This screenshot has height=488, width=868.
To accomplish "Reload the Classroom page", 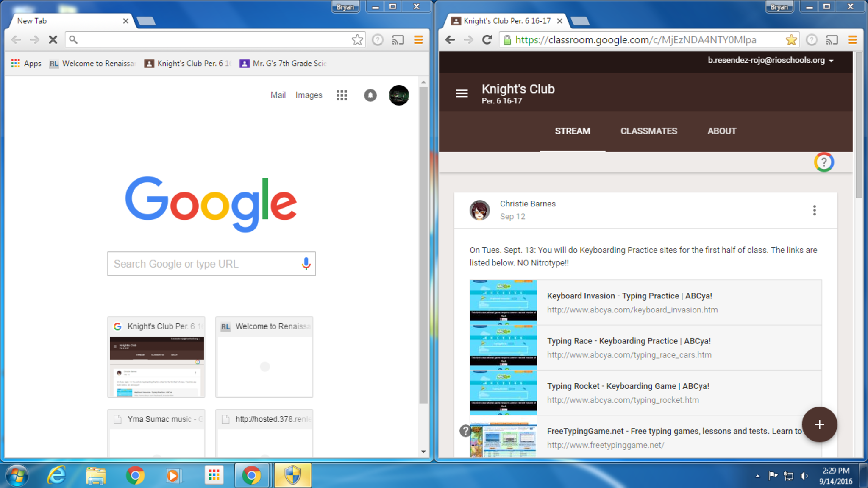I will click(487, 40).
